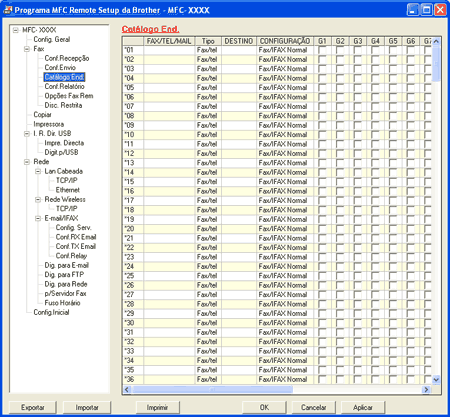Check G3 box for entry *05

pos(358,88)
